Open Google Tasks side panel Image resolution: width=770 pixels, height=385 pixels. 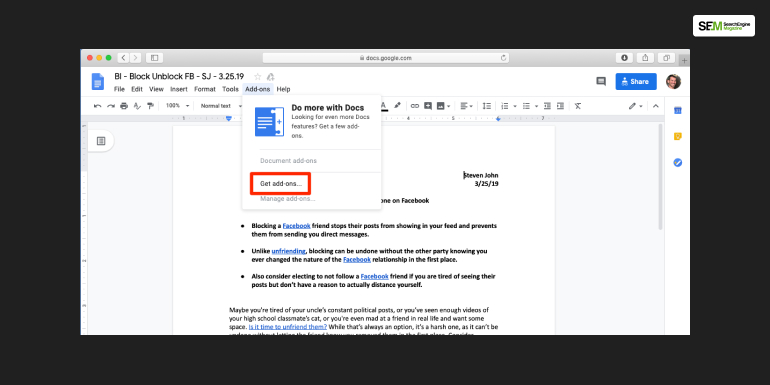pyautogui.click(x=678, y=163)
